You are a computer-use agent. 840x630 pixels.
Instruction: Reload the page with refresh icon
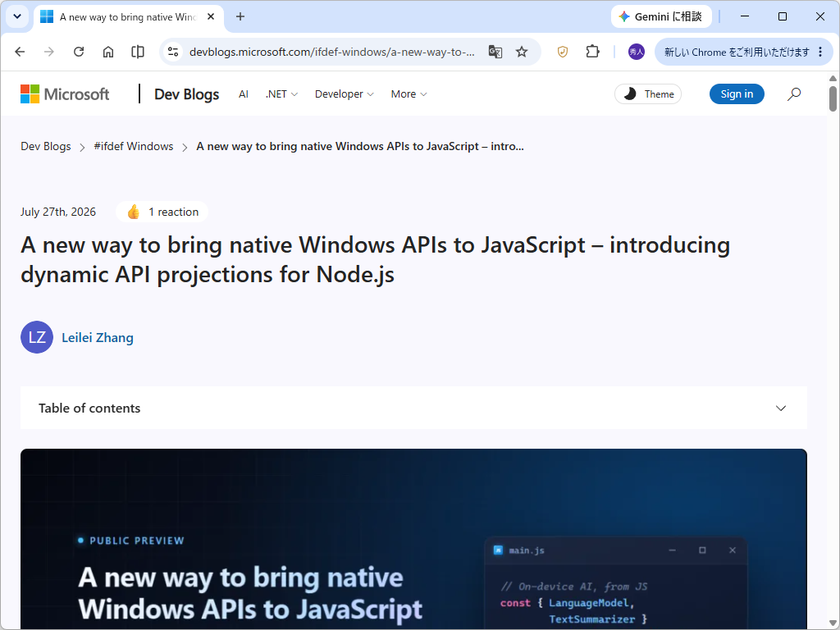(x=79, y=52)
